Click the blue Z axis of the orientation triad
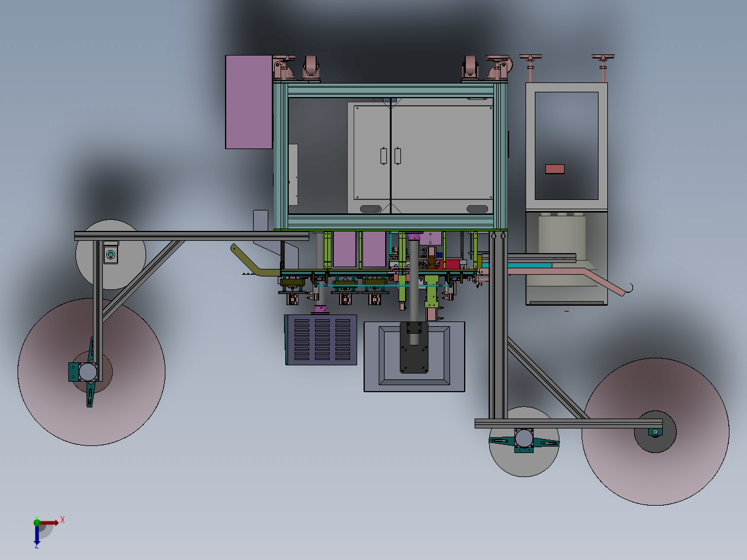 [37, 534]
